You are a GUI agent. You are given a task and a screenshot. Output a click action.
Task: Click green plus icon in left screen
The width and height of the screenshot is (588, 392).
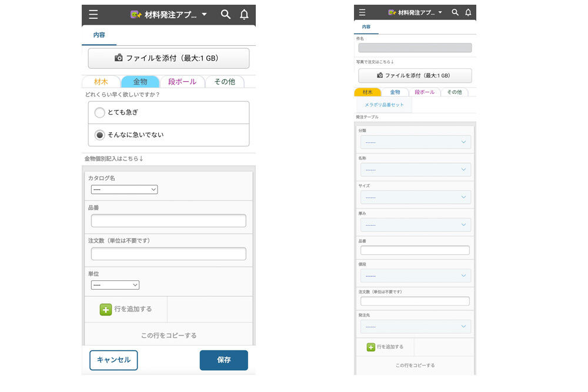point(106,310)
